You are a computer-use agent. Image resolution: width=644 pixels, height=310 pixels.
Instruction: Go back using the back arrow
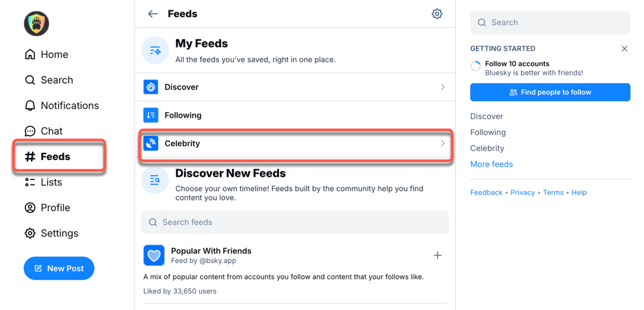153,14
